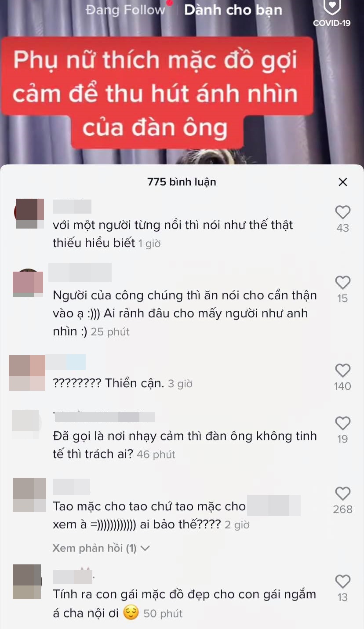Tap the comment 'Tính ra con gái mặc đồ đẹp'
This screenshot has height=629, width=364.
tap(184, 604)
